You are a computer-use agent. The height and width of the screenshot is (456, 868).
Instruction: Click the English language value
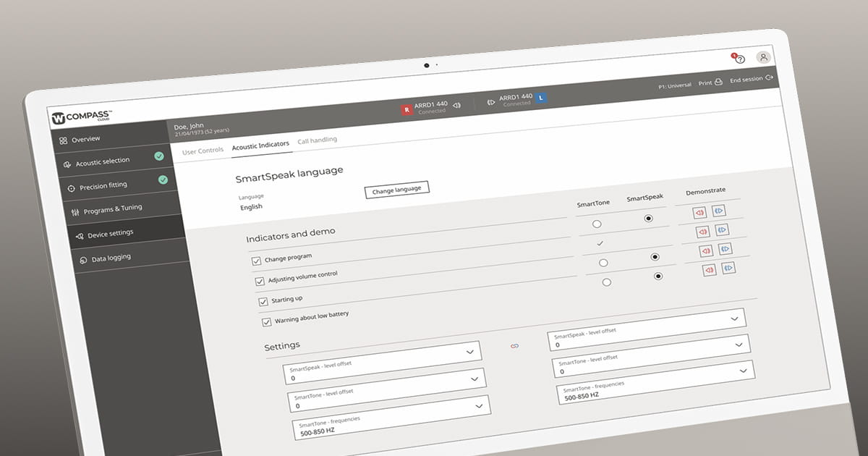click(251, 207)
